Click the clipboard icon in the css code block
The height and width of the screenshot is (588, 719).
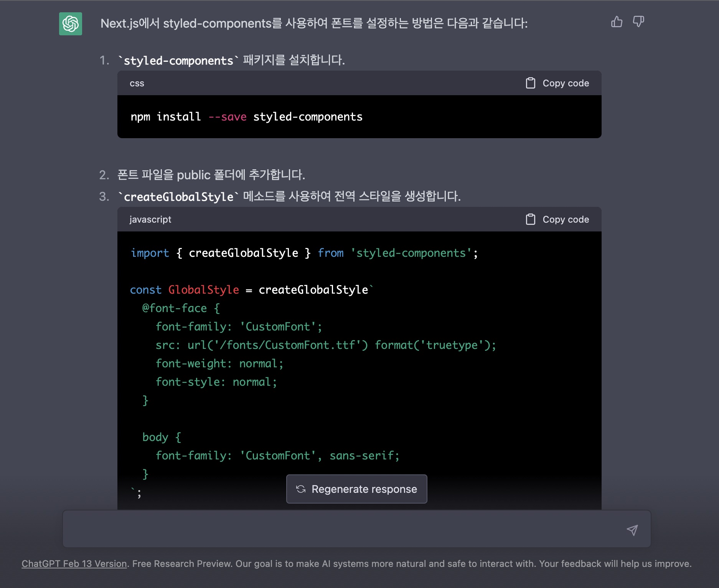(530, 83)
